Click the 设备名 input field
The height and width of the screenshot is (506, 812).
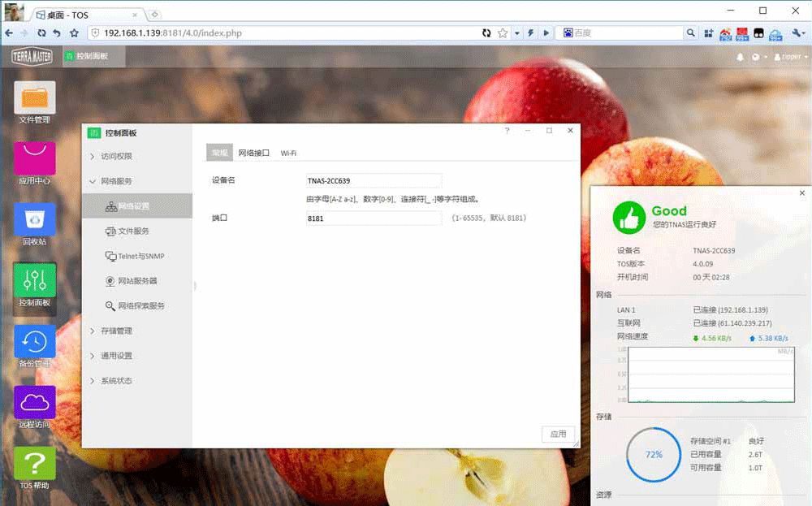(x=374, y=180)
